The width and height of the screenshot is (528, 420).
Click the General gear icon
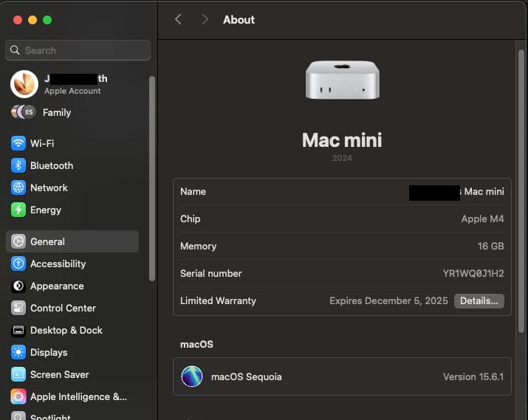pos(18,241)
